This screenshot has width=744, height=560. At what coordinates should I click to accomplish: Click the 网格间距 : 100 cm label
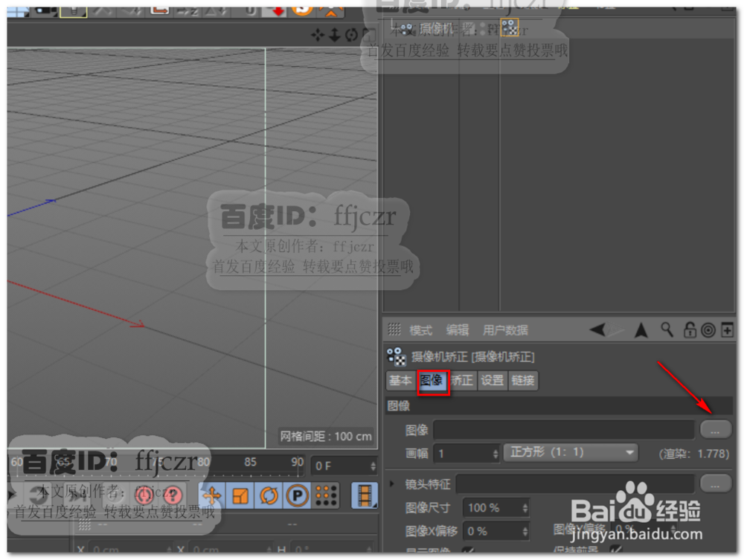pos(326,437)
